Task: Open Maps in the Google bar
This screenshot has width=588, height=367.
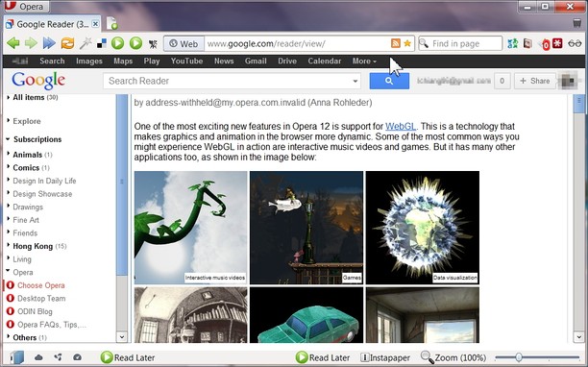Action: 123,61
